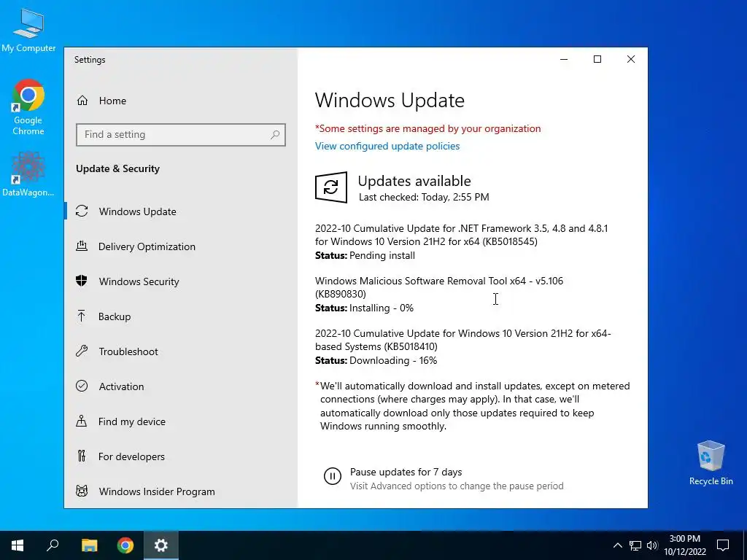
Task: Click the Update & Security section header
Action: 117,168
